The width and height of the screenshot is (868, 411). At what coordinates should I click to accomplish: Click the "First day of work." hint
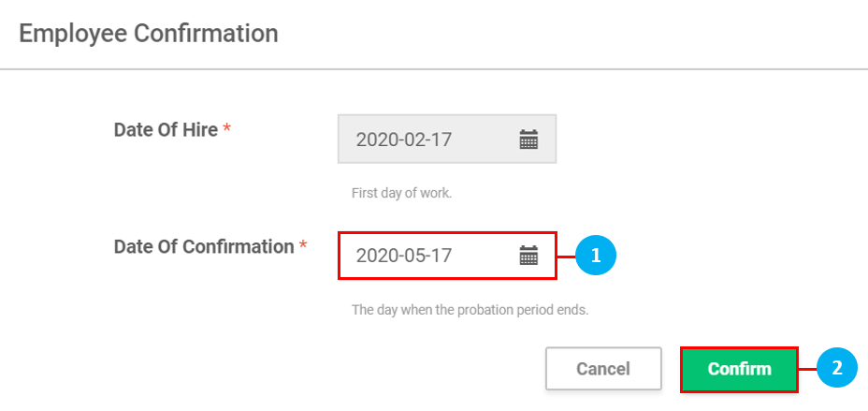click(401, 194)
